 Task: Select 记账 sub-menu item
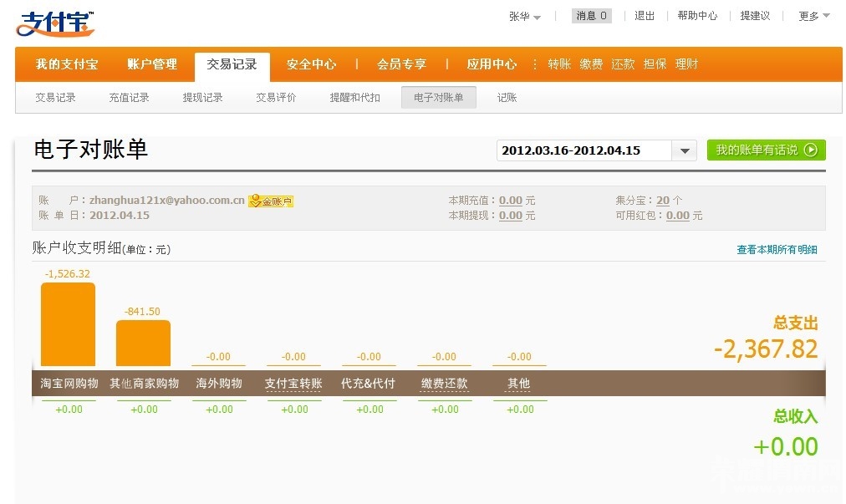[x=507, y=98]
